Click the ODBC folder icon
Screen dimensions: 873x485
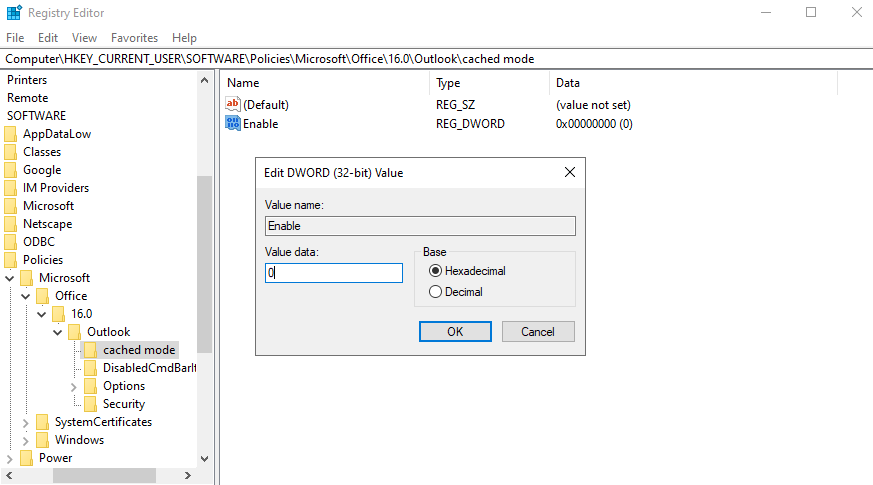coord(11,242)
